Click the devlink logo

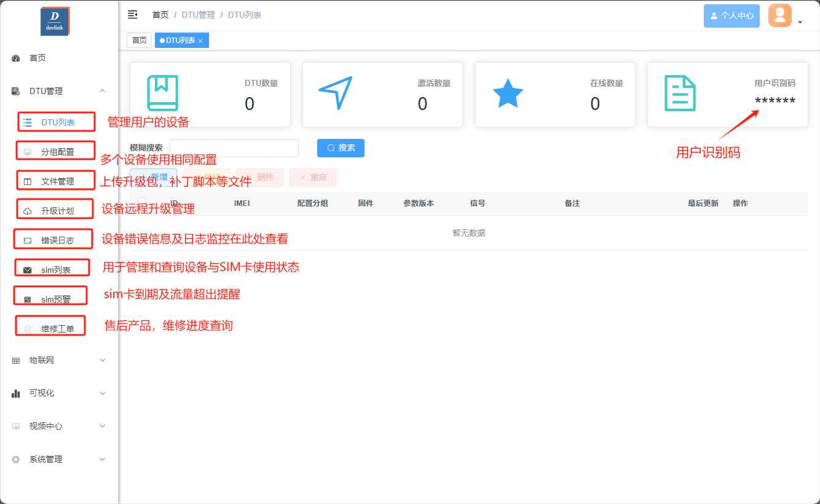coord(55,21)
